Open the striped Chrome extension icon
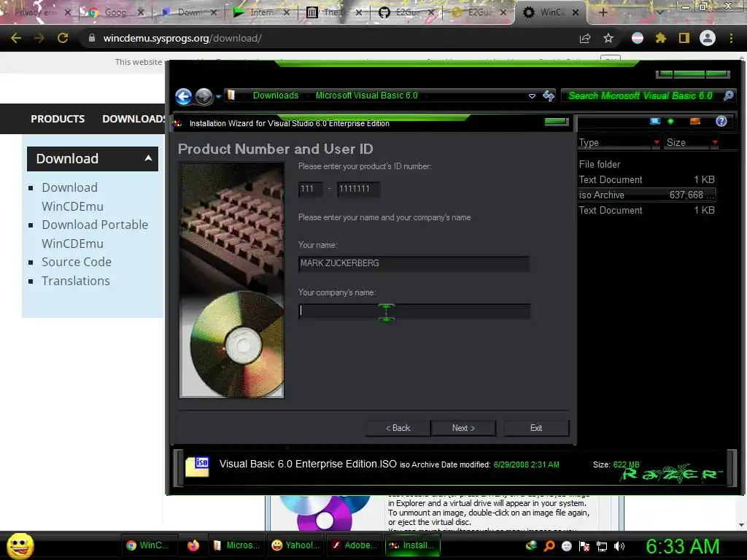747x560 pixels. point(638,38)
